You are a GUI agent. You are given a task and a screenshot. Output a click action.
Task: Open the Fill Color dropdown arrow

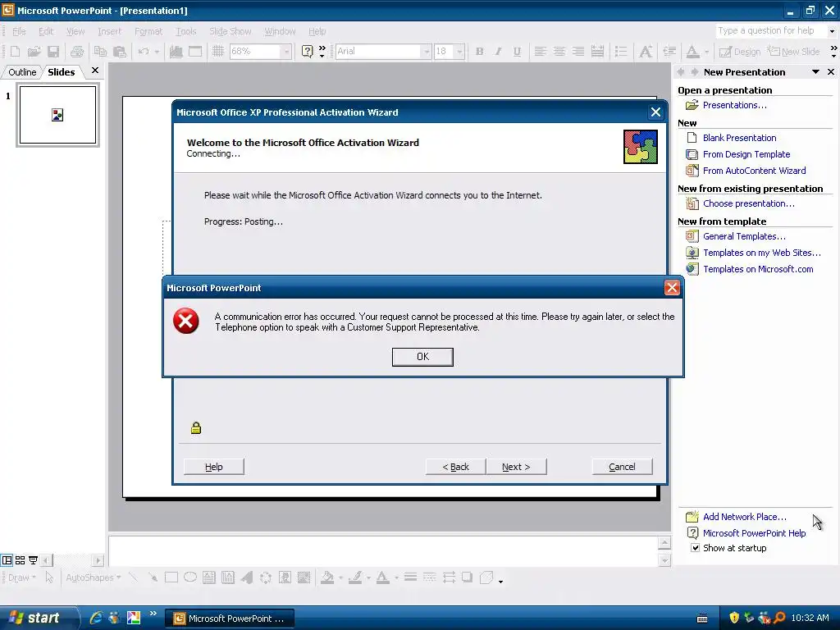click(x=340, y=577)
